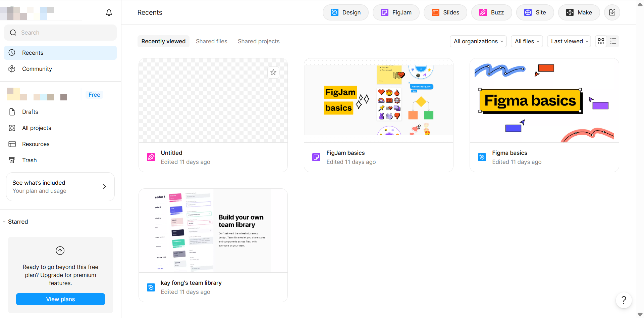The height and width of the screenshot is (318, 644).
Task: Click the 'FigJam basics' file name
Action: tap(345, 153)
